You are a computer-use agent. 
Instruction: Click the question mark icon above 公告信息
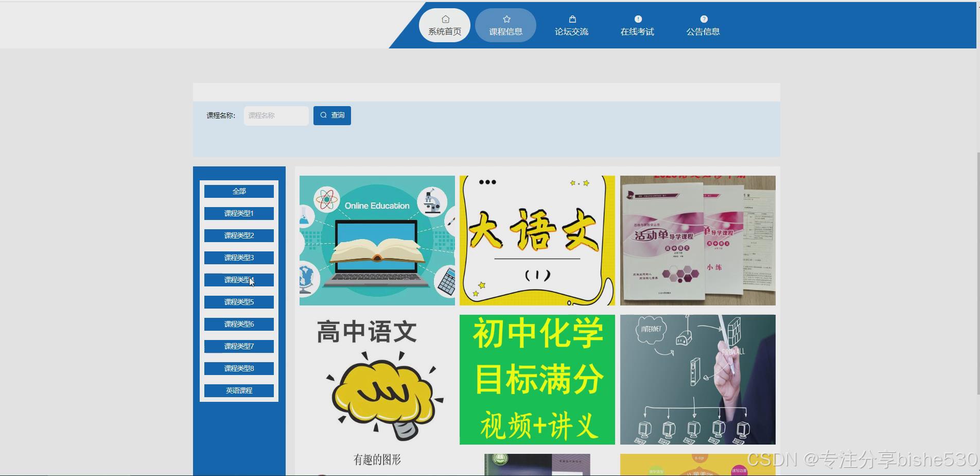[x=703, y=18]
